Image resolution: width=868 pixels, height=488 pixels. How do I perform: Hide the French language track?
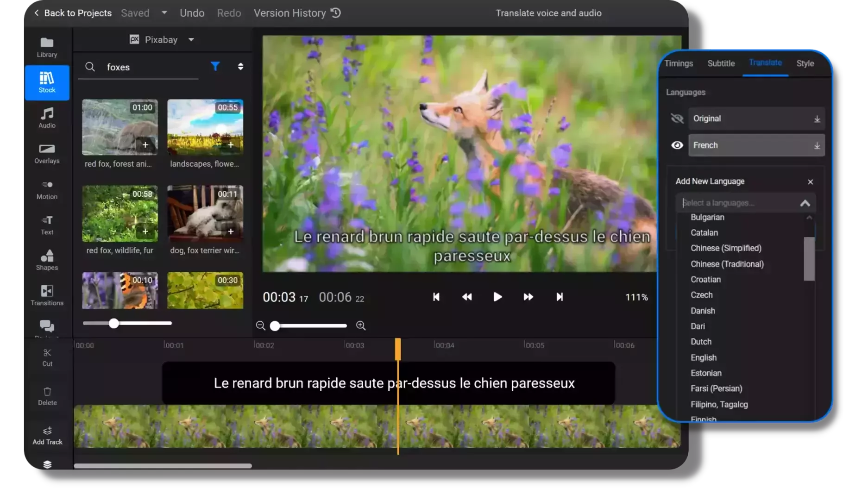677,145
